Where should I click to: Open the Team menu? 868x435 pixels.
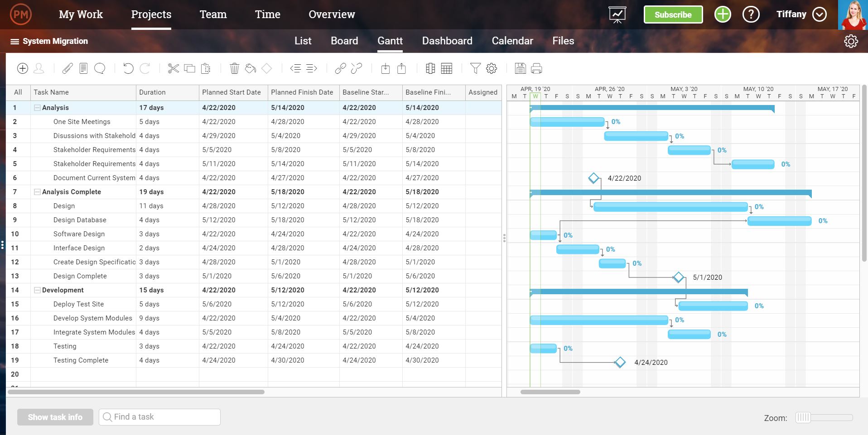click(213, 14)
